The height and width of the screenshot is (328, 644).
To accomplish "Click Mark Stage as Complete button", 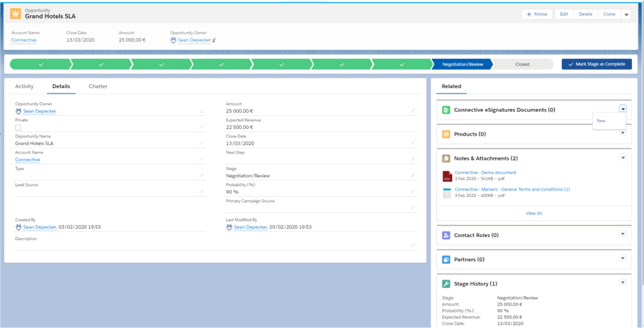I will pos(596,64).
